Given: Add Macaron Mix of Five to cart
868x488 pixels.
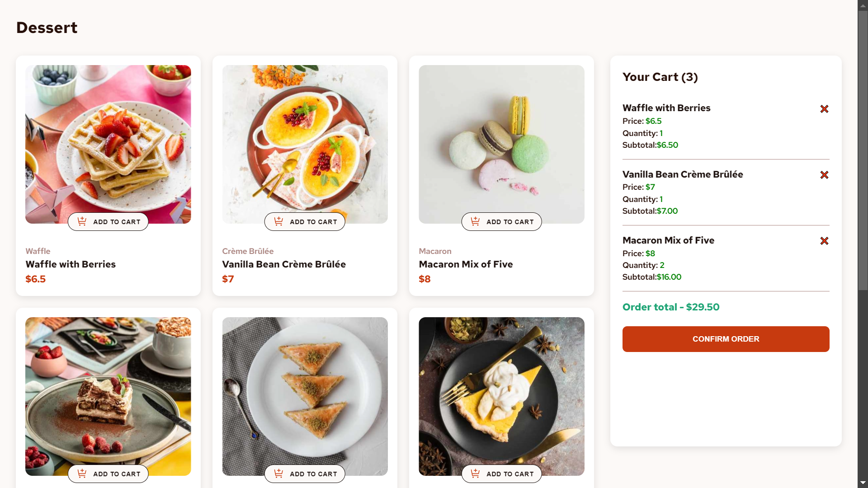Looking at the screenshot, I should (x=501, y=222).
